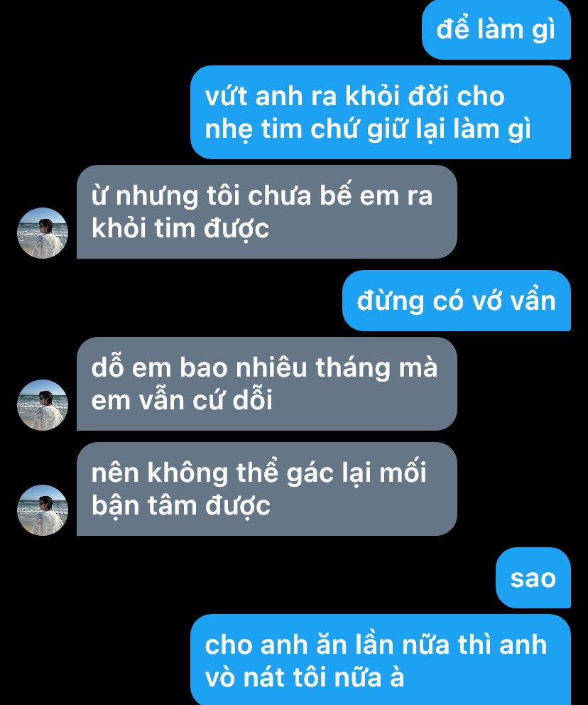Tap the text line 'bận tâm được'
The height and width of the screenshot is (705, 588).
[x=180, y=506]
